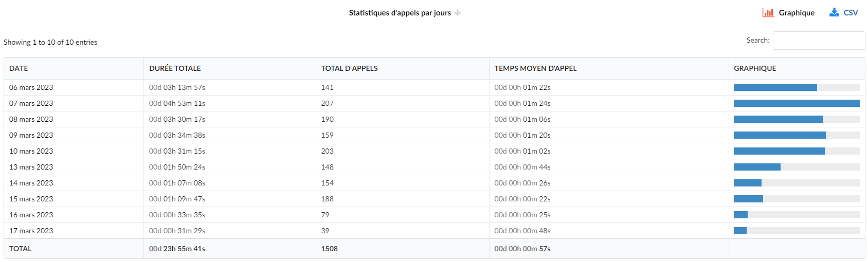Click the Statistiques d'appels par jours title
This screenshot has height=262, width=868.
(400, 13)
